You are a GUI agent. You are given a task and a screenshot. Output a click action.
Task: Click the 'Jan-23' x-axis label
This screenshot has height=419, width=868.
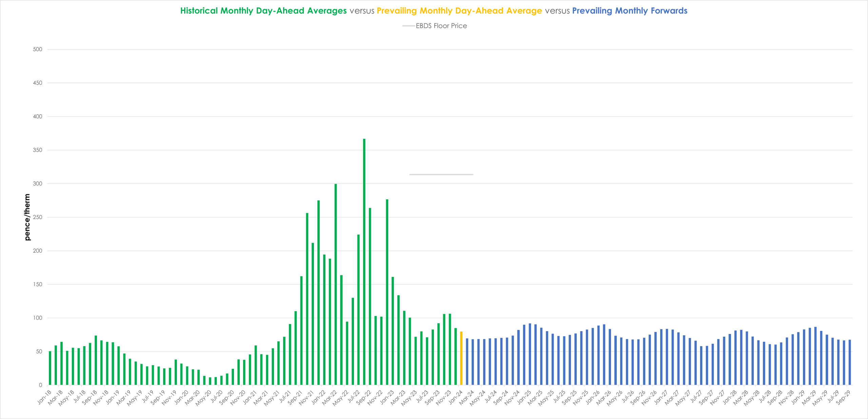click(x=387, y=397)
